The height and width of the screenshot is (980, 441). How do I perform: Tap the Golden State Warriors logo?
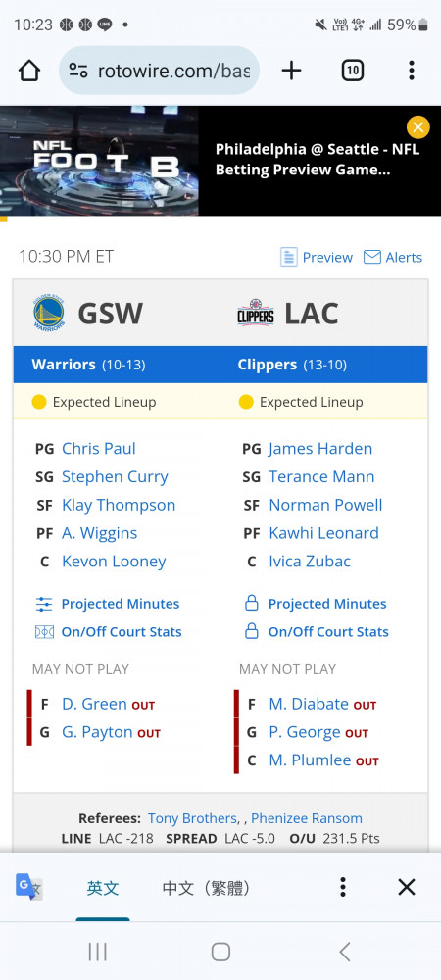tap(49, 314)
